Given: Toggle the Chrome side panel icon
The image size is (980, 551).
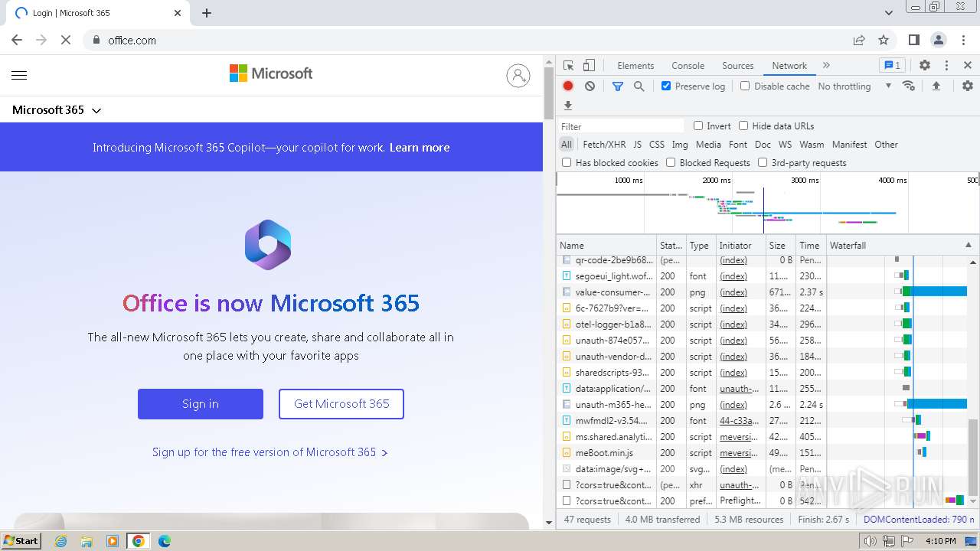Looking at the screenshot, I should tap(914, 40).
